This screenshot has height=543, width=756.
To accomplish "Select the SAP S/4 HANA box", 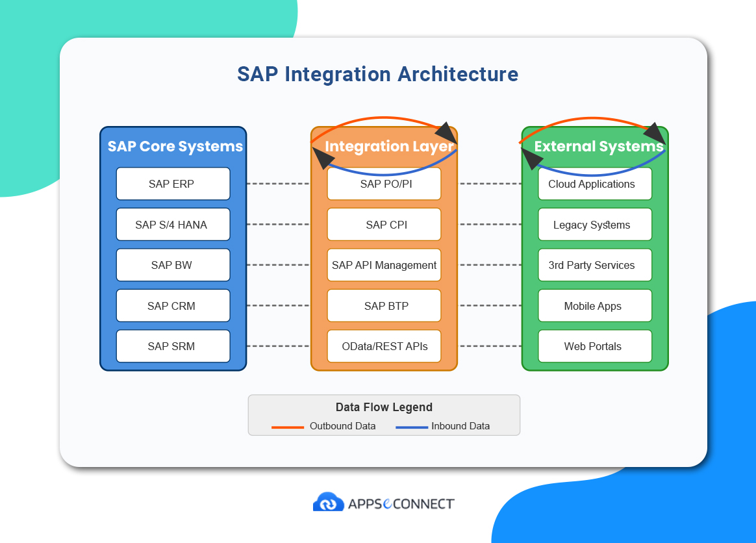I will (x=173, y=224).
